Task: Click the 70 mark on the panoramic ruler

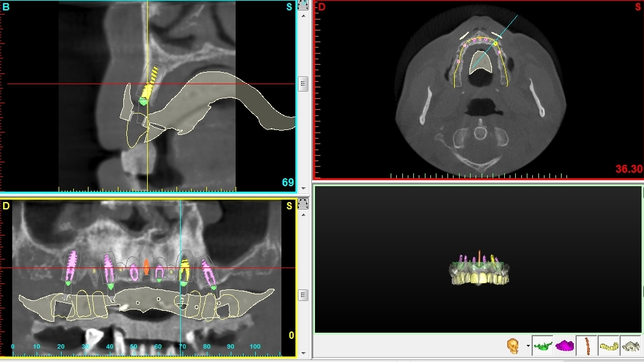Action: point(183,346)
